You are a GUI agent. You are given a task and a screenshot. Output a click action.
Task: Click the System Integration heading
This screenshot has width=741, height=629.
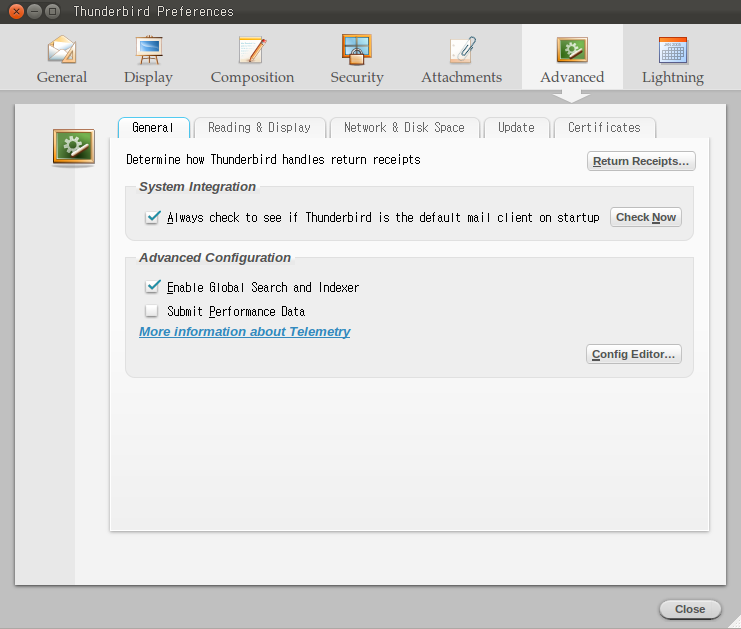pos(197,187)
